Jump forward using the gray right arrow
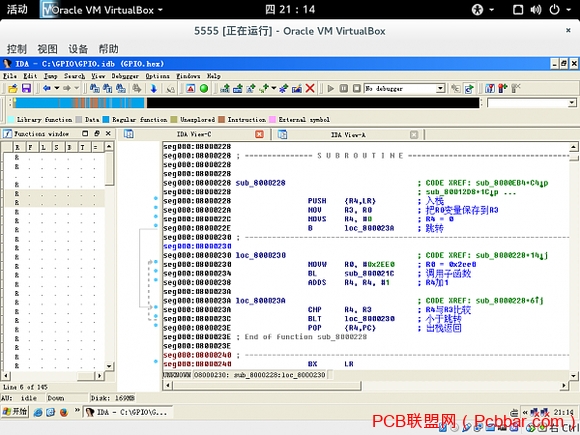580x435 pixels. pos(67,88)
